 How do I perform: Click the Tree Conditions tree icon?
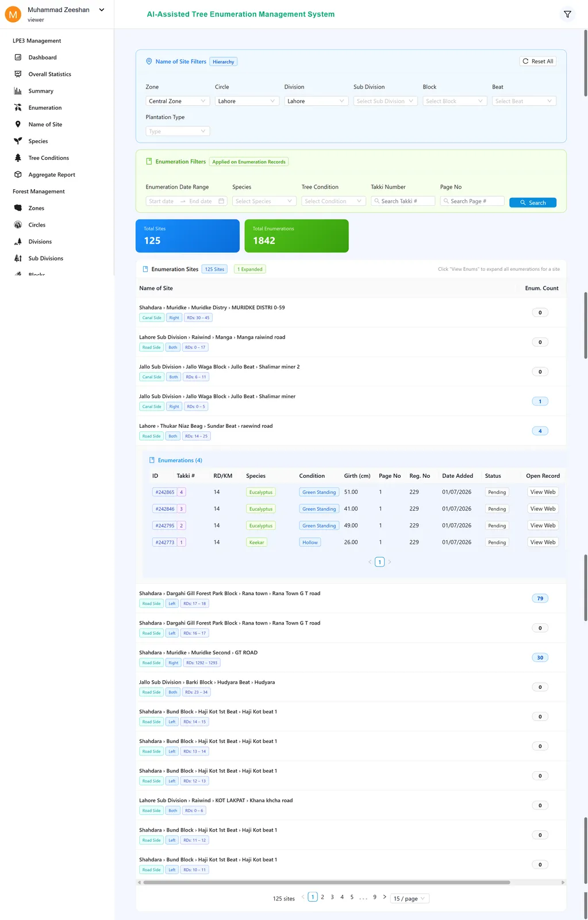pos(18,158)
